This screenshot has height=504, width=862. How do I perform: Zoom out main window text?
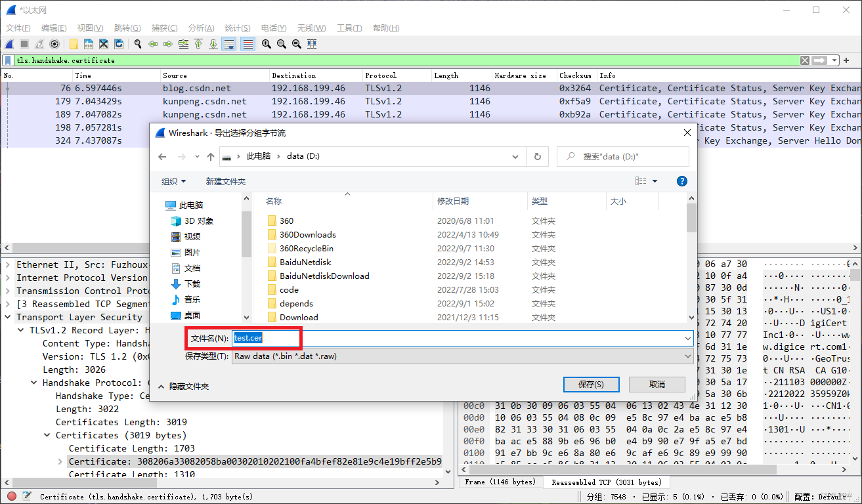(282, 44)
